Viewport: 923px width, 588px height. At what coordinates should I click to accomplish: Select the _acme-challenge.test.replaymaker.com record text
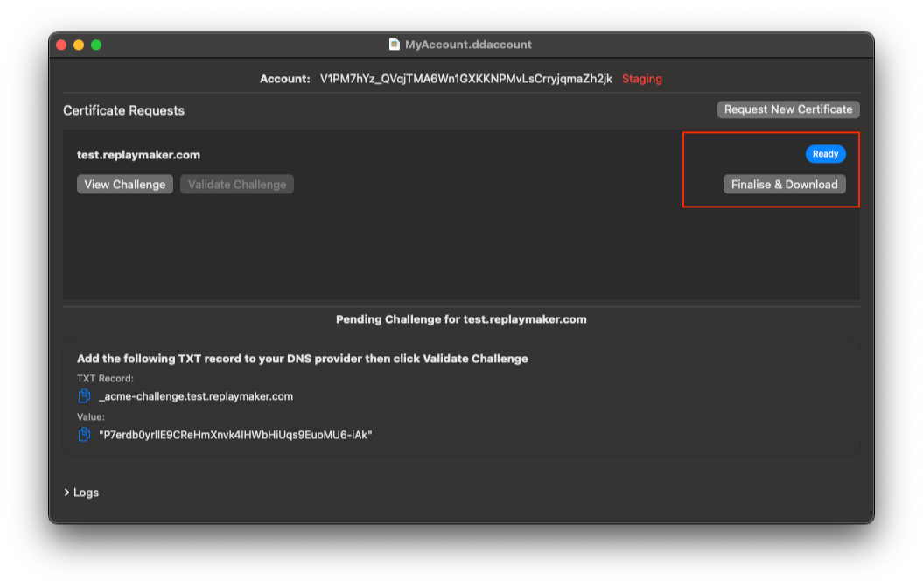point(196,396)
